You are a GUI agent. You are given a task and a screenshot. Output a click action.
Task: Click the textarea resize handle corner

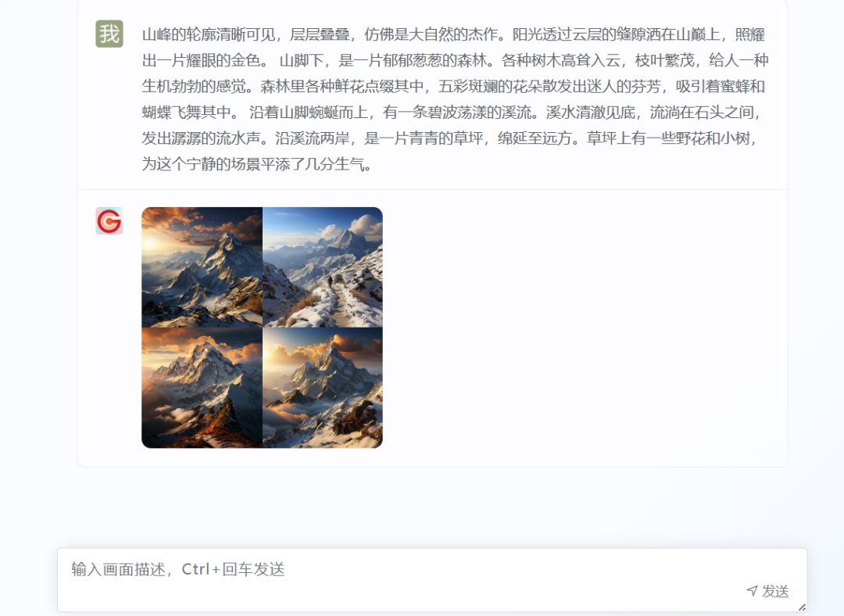(x=802, y=607)
